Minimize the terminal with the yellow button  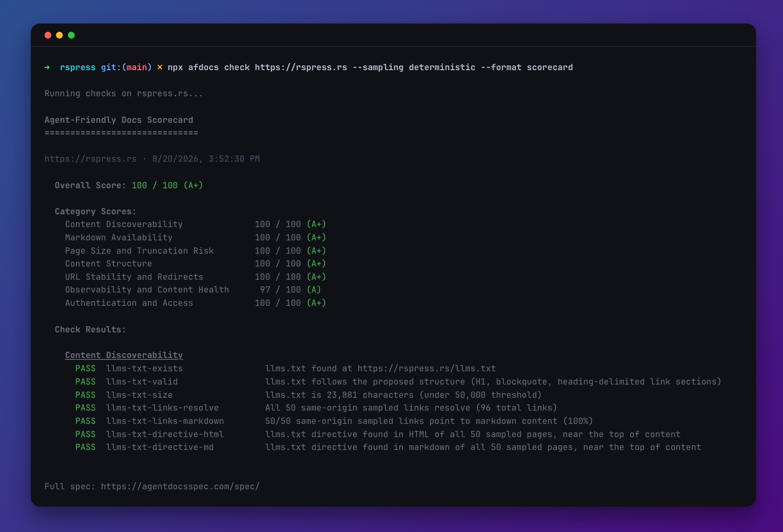pos(59,35)
